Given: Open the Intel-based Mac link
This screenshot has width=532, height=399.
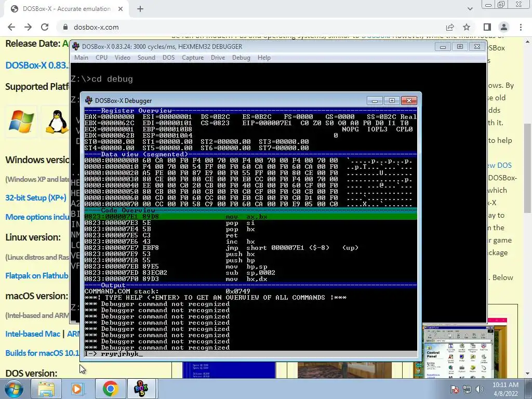Looking at the screenshot, I should pos(33,334).
